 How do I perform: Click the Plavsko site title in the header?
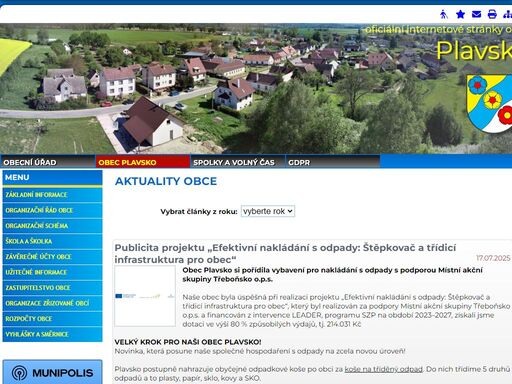(474, 51)
